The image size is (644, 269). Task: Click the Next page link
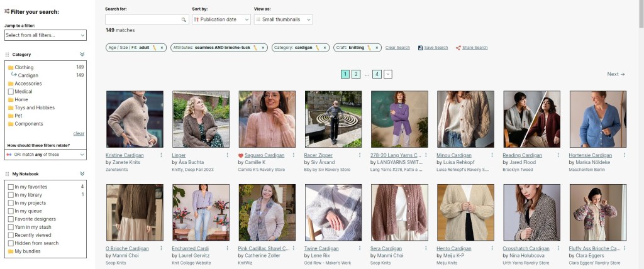coord(616,74)
